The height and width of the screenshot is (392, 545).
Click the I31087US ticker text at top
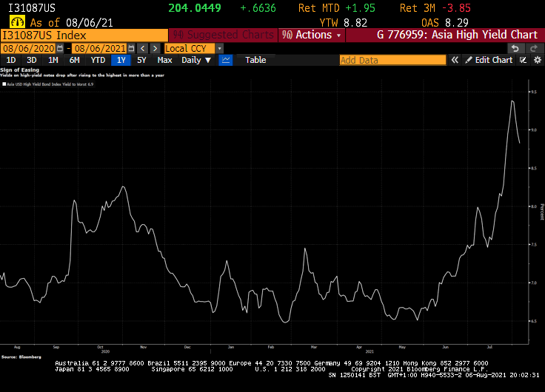coord(32,8)
